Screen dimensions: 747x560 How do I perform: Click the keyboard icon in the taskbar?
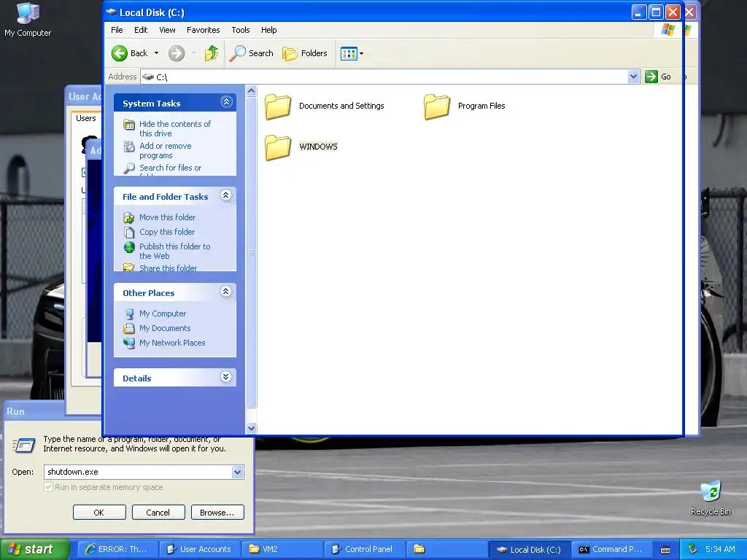point(665,550)
